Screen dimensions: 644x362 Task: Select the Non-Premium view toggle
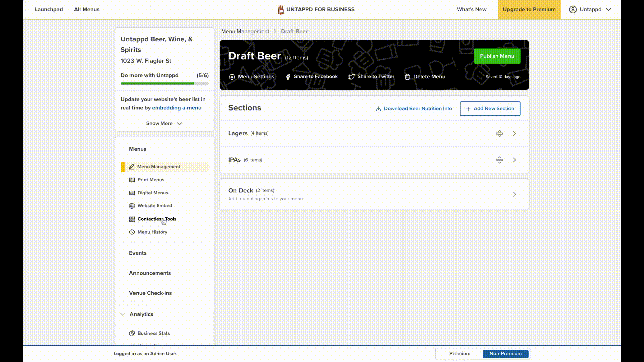[x=505, y=354]
